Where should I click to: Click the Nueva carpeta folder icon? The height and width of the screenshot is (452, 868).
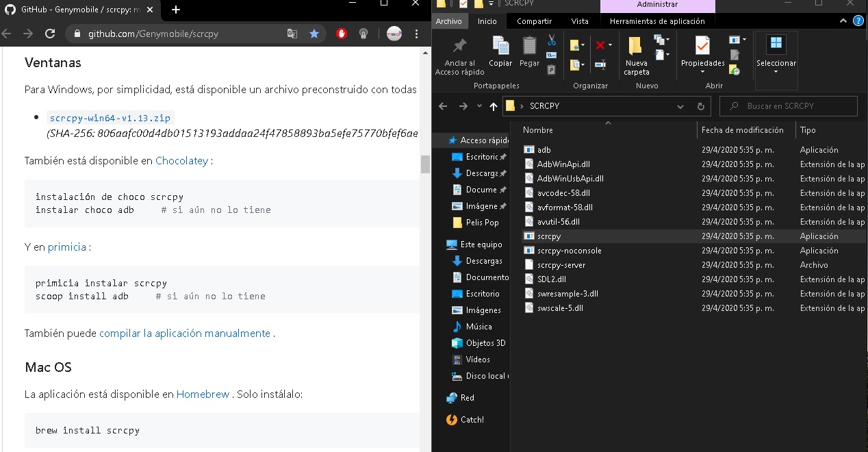click(x=635, y=46)
